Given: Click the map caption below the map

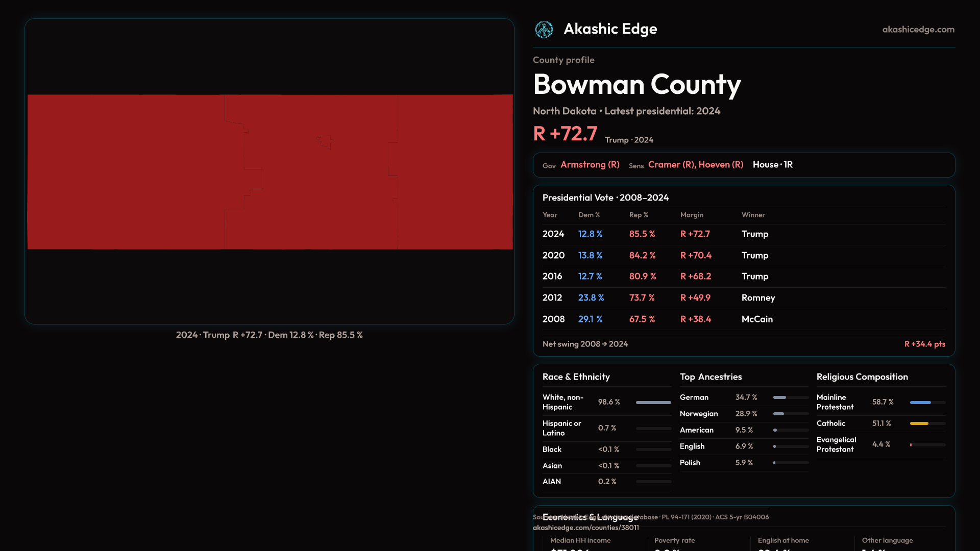Looking at the screenshot, I should point(269,335).
